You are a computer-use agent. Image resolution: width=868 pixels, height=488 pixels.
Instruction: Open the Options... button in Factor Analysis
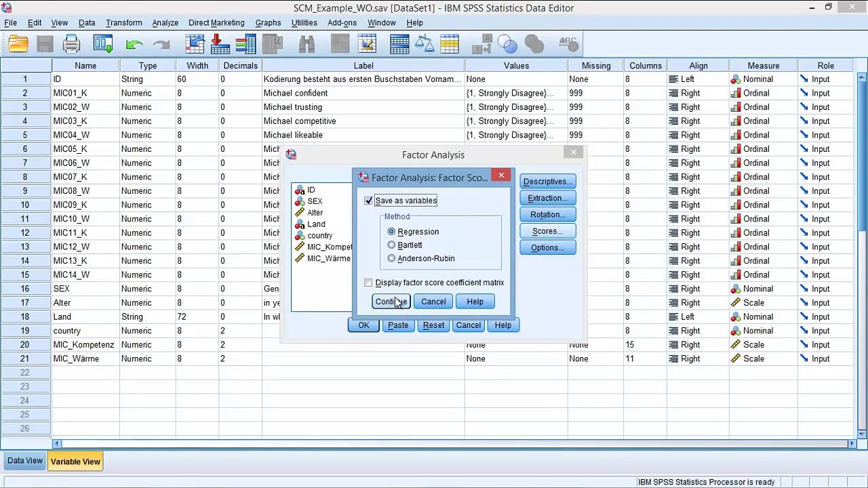[547, 247]
